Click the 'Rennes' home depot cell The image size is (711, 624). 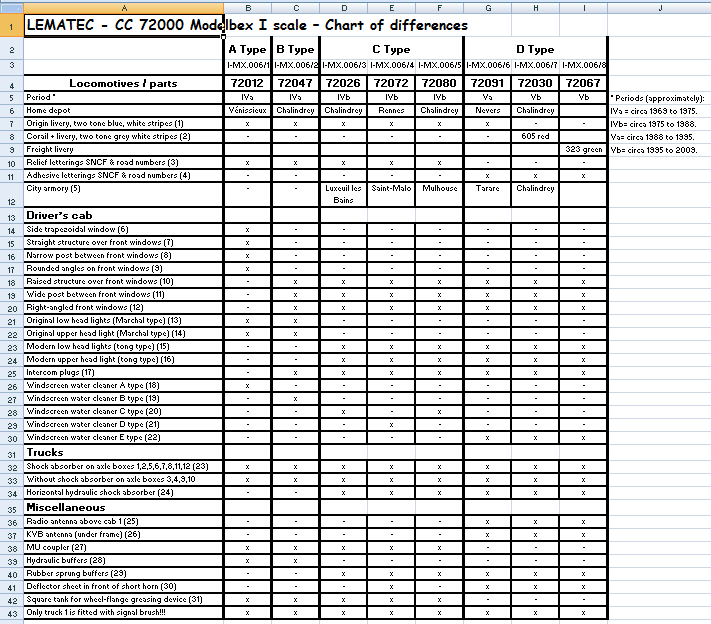point(391,110)
